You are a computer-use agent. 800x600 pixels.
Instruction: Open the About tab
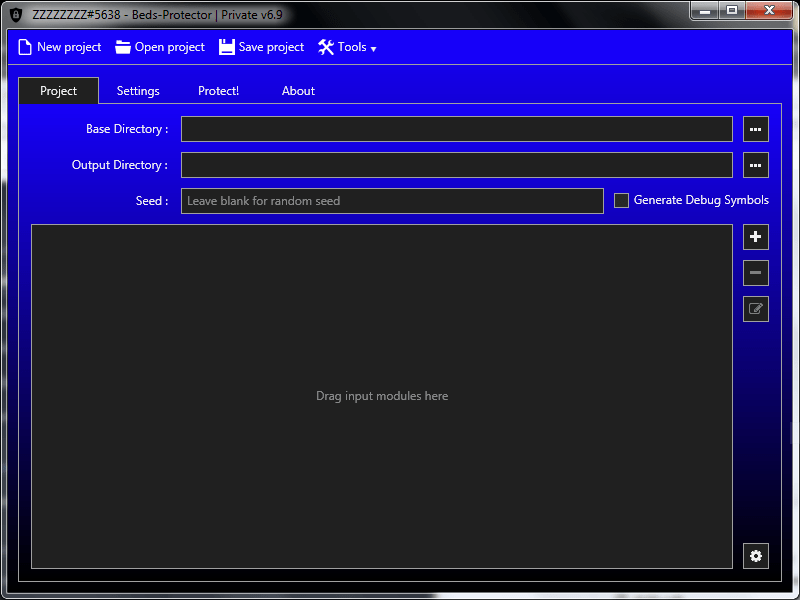[x=298, y=91]
